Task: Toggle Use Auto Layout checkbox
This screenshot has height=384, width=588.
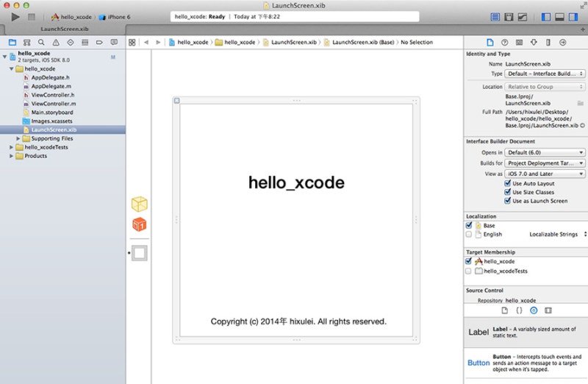Action: [507, 183]
